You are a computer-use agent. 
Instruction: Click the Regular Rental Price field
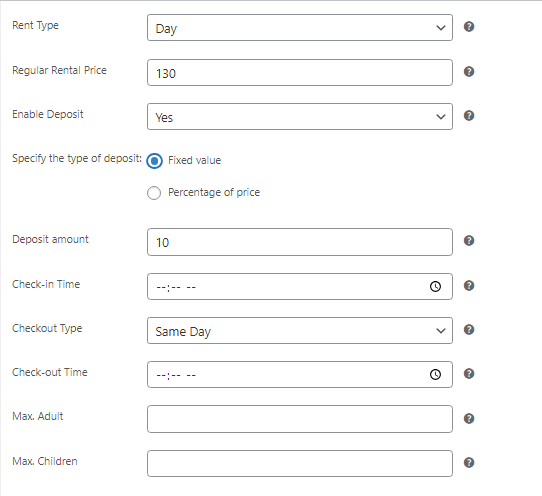(300, 73)
